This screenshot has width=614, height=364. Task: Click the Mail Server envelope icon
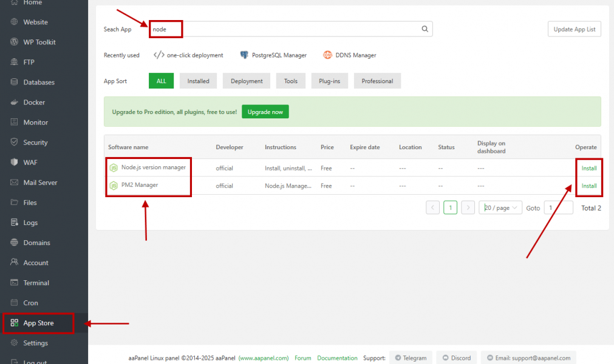pyautogui.click(x=14, y=182)
